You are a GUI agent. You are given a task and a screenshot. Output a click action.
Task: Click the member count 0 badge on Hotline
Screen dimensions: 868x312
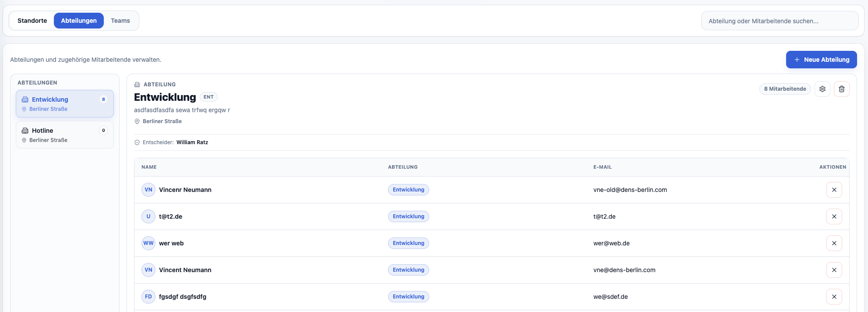point(103,130)
